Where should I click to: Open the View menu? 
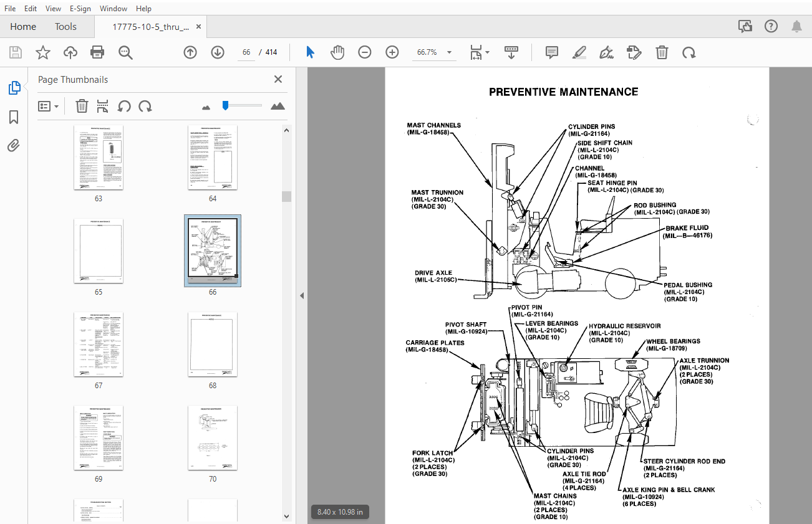tap(54, 9)
